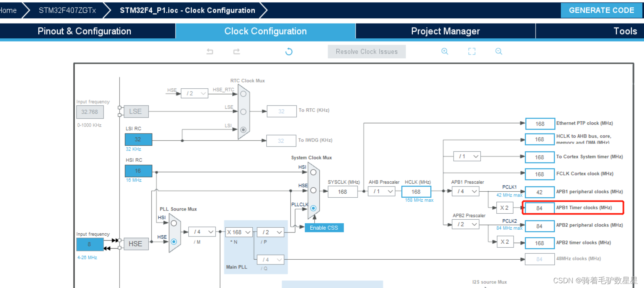The width and height of the screenshot is (644, 288).
Task: Select HSI in System Clock Mux
Action: pos(313,172)
